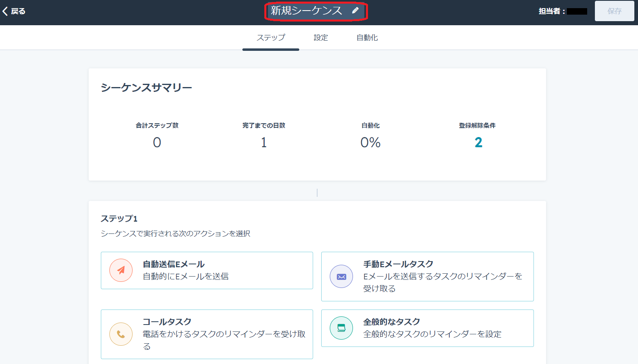638x364 pixels.
Task: Open the 設定 tab
Action: click(x=321, y=37)
